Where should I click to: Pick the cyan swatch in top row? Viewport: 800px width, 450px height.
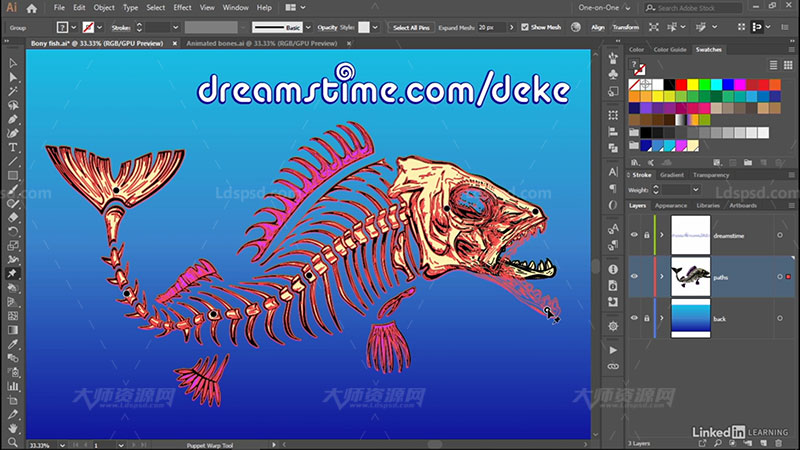pyautogui.click(x=716, y=84)
